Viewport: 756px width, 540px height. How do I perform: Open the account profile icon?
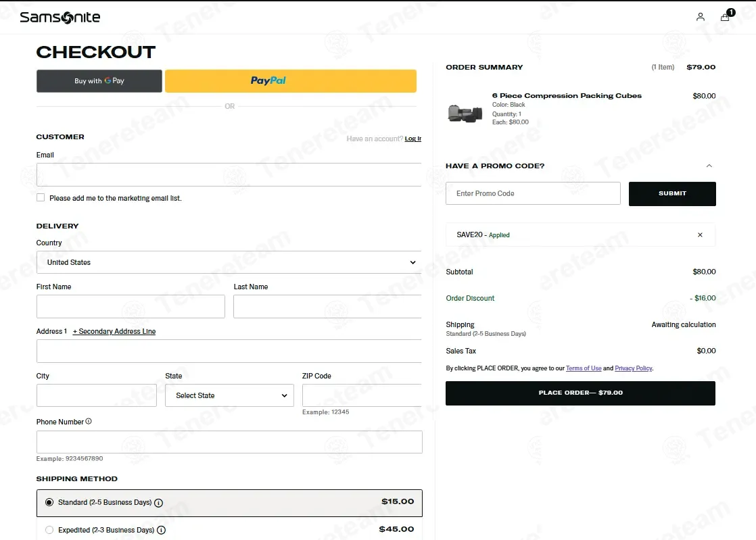click(x=700, y=17)
